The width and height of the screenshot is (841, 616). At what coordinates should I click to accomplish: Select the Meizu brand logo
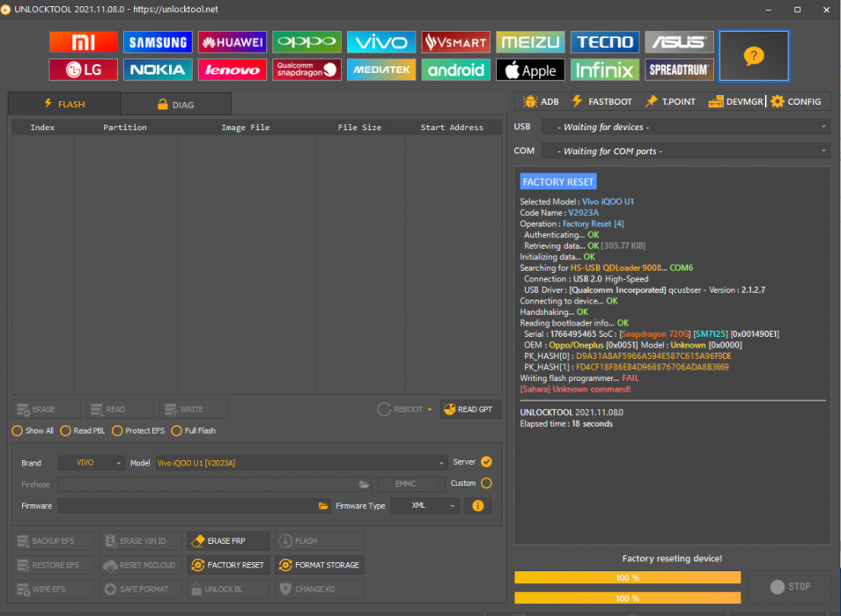pyautogui.click(x=530, y=42)
